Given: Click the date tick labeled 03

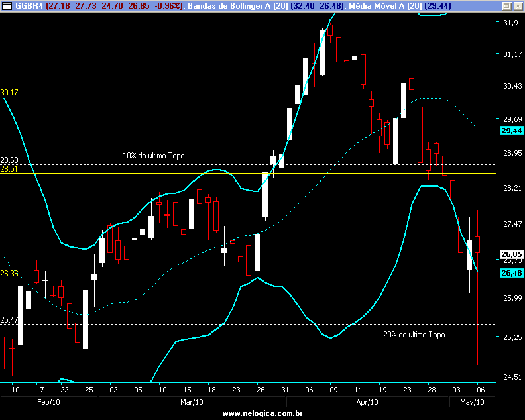Looking at the screenshot, I should [x=456, y=390].
